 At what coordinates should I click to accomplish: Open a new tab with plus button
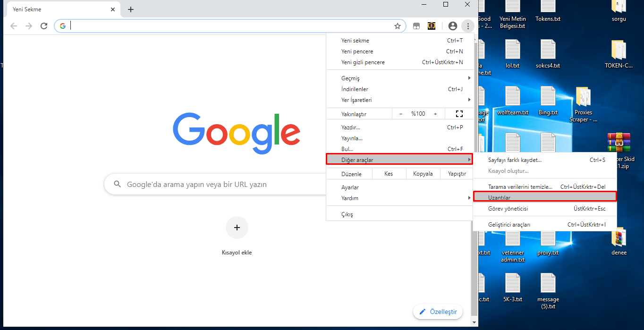[x=131, y=9]
